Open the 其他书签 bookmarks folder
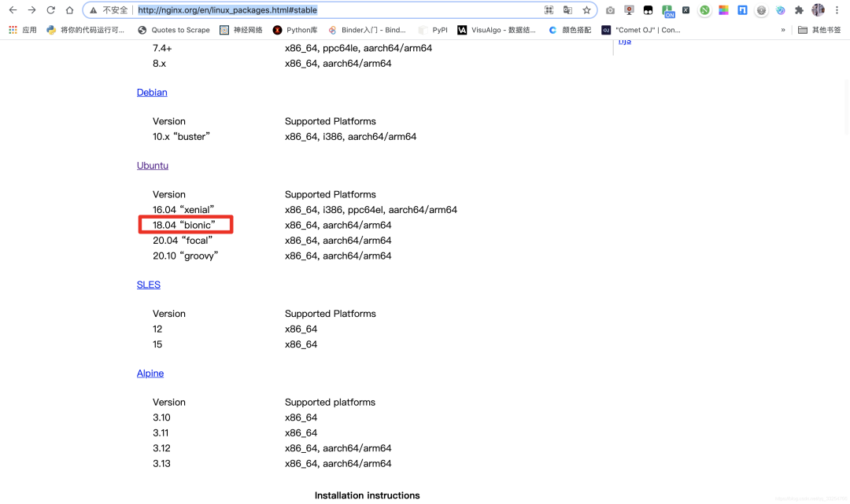 [x=819, y=30]
